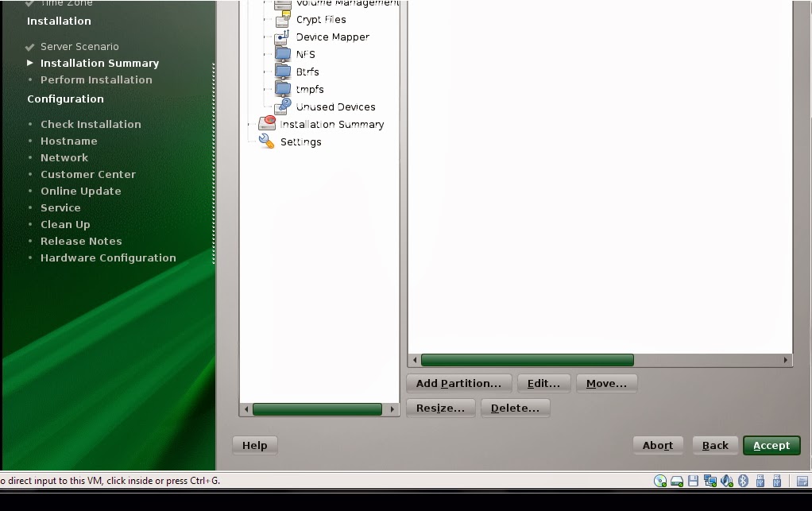The height and width of the screenshot is (511, 812).
Task: Click the sound device icon in the status bar
Action: click(725, 481)
